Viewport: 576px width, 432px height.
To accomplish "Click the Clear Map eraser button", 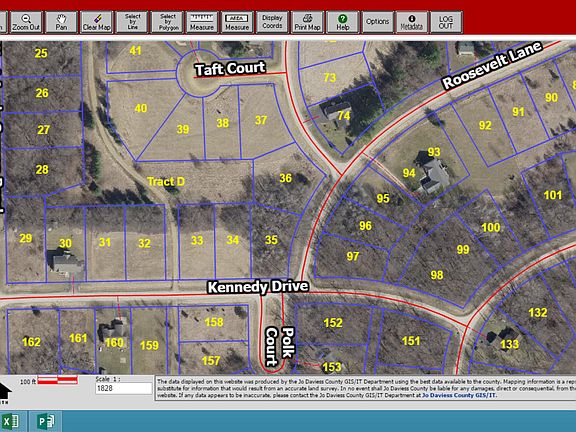I will pos(96,22).
